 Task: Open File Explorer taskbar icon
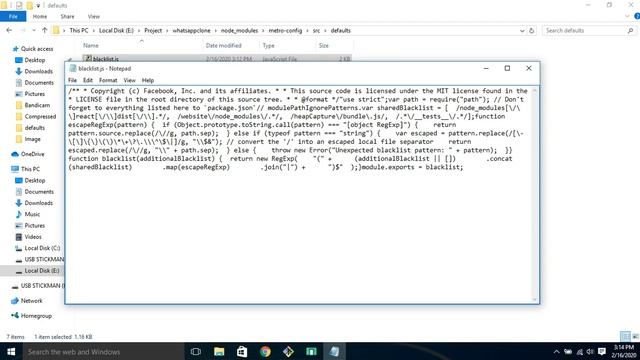pyautogui.click(x=219, y=351)
